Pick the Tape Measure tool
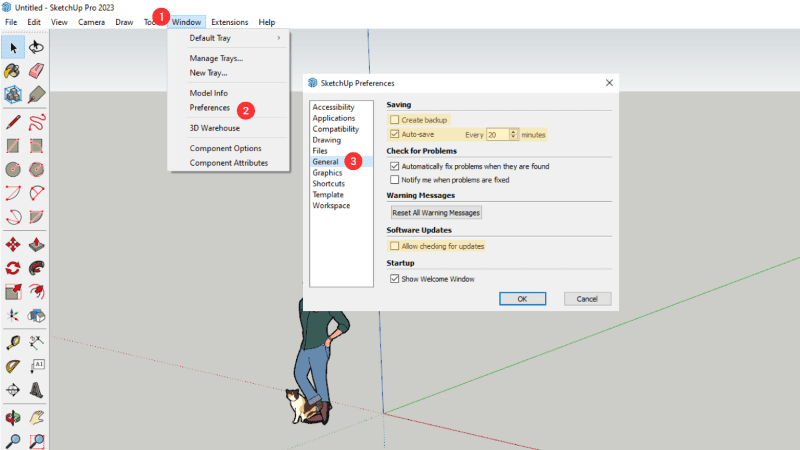The width and height of the screenshot is (800, 450). (x=14, y=342)
